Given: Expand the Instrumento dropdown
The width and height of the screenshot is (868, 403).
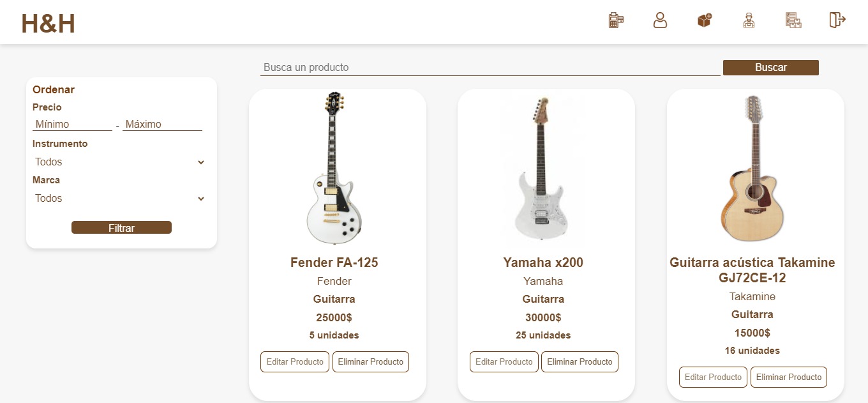Looking at the screenshot, I should pos(120,162).
